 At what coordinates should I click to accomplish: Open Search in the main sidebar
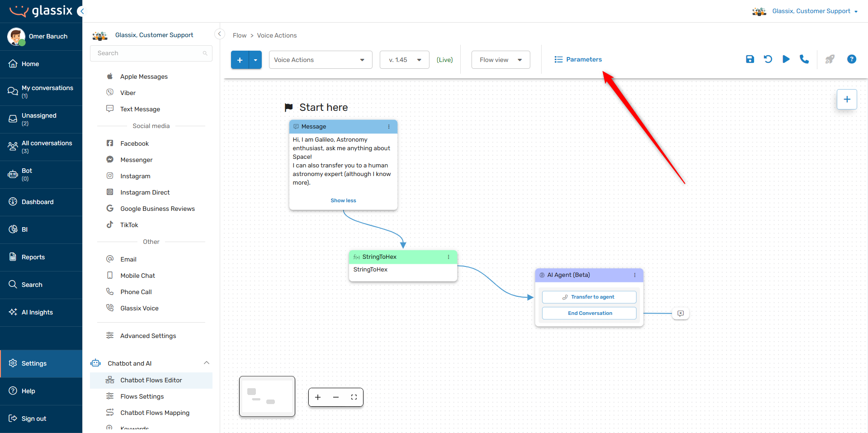click(x=41, y=285)
